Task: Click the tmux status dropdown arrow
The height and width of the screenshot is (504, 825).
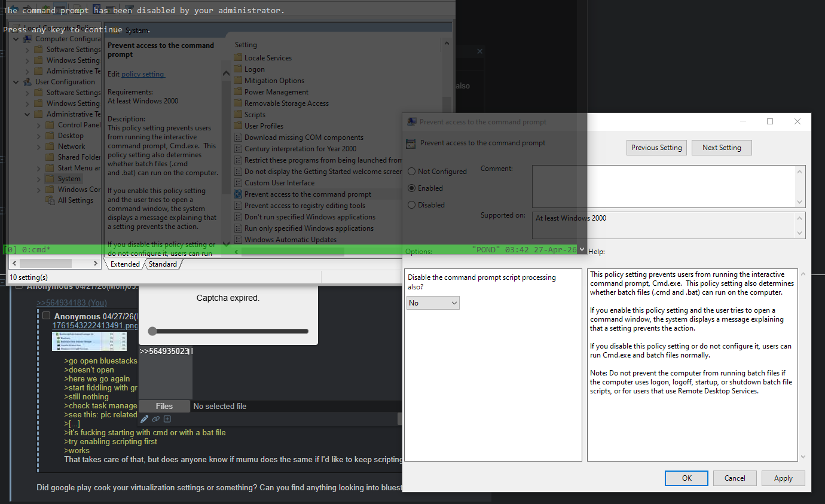Action: click(x=582, y=249)
